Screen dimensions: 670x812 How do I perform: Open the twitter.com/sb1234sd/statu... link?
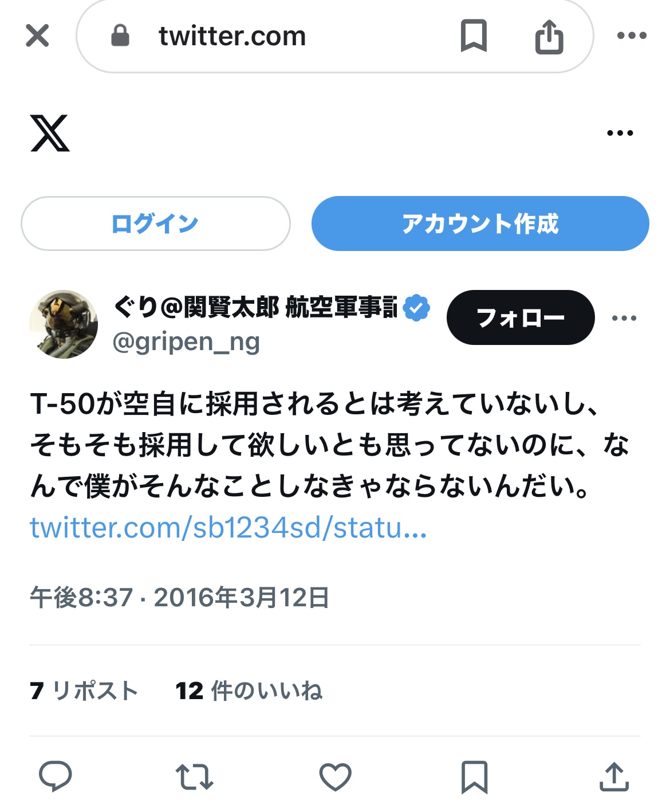click(228, 528)
